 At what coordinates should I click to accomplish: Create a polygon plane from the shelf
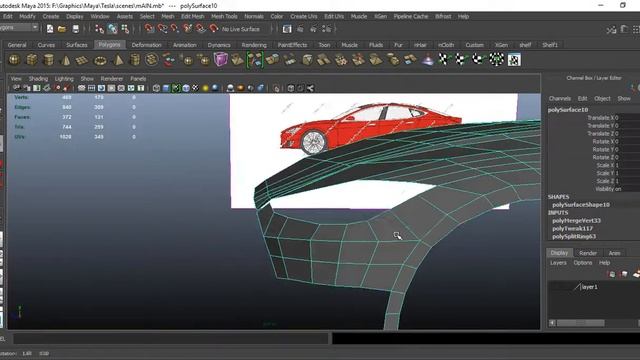(82, 60)
